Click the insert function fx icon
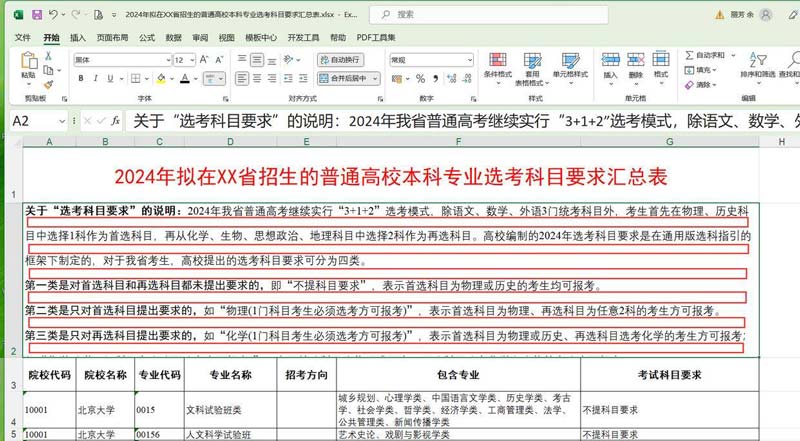Viewport: 800px width, 441px height. (115, 121)
